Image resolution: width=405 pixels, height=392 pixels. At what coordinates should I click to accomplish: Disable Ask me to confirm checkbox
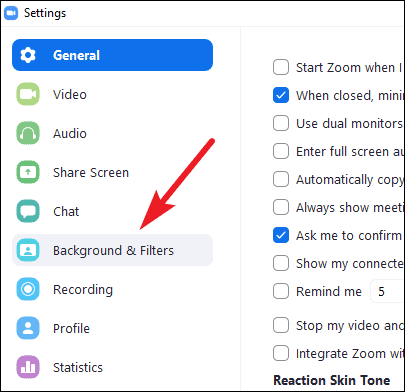point(281,235)
